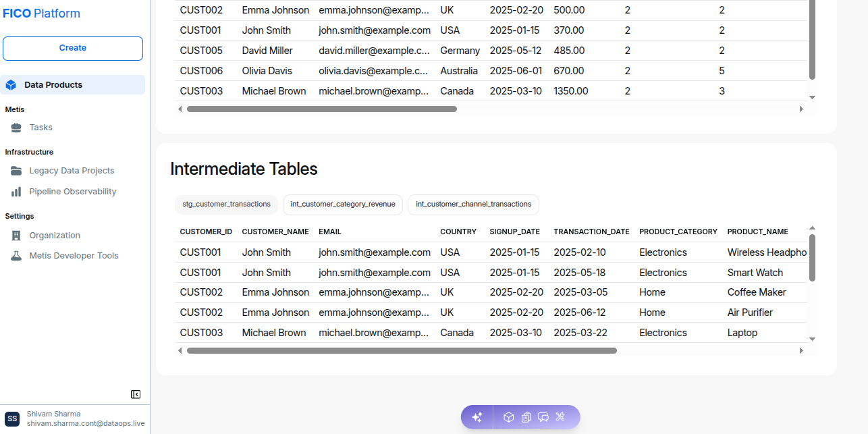Click the EMAIL column header
The width and height of the screenshot is (868, 434).
pos(330,232)
